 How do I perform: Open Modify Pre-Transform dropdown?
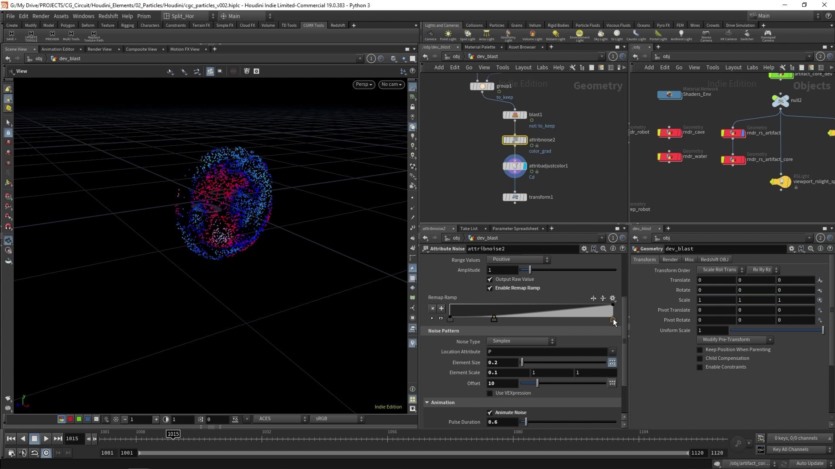point(735,340)
